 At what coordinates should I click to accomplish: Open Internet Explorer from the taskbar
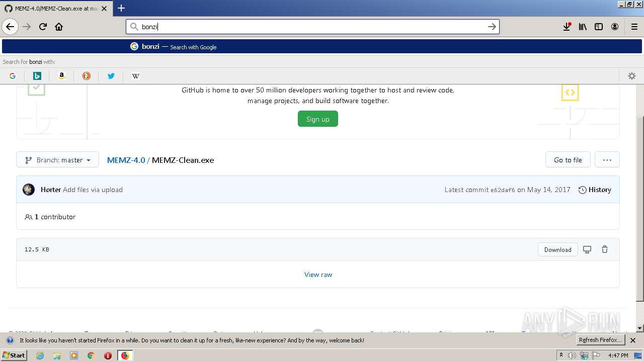pos(40,355)
